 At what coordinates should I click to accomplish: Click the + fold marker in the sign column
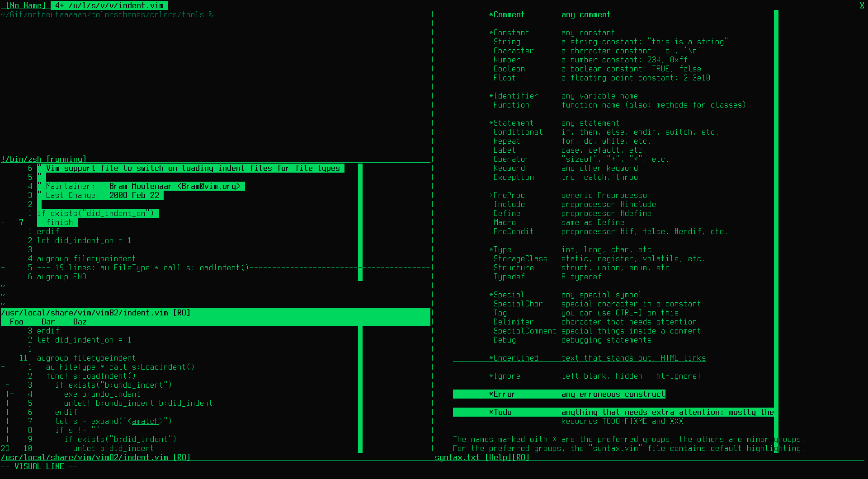[x=3, y=267]
